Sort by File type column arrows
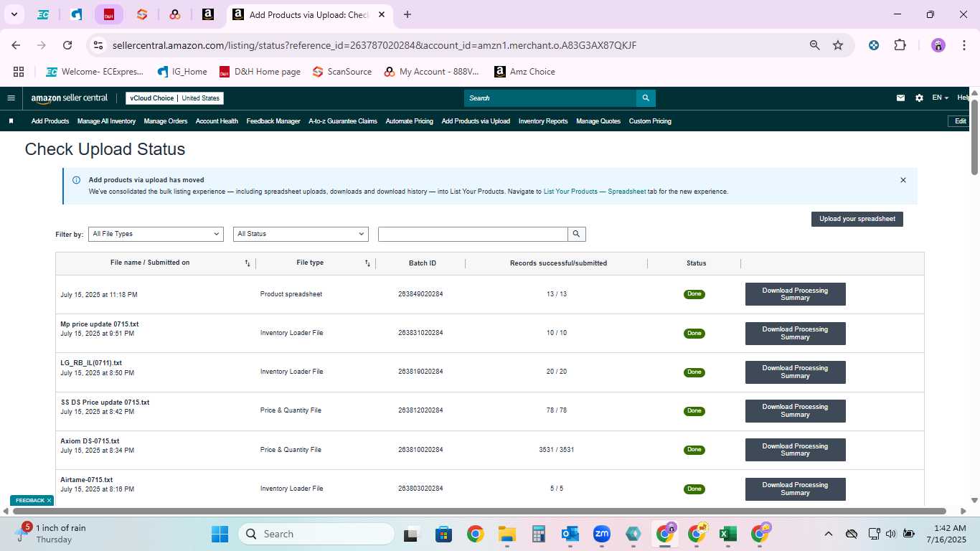The height and width of the screenshot is (551, 980). point(367,263)
